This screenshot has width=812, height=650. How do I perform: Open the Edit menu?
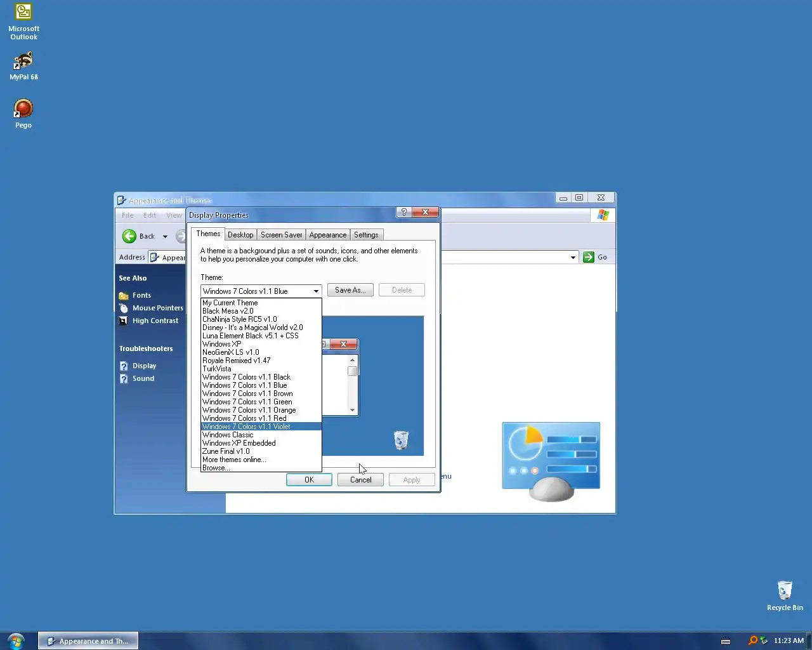pyautogui.click(x=150, y=215)
